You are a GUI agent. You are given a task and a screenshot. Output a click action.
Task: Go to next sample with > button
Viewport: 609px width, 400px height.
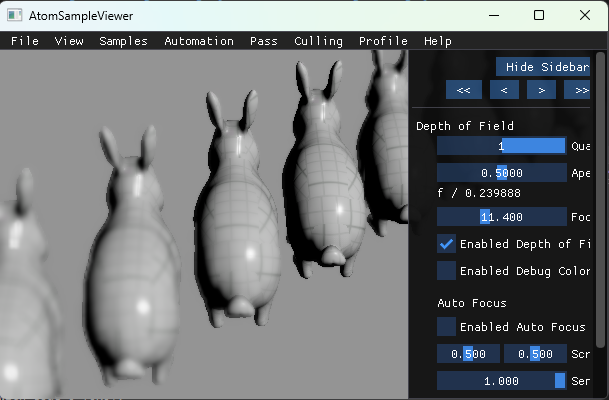pos(541,90)
